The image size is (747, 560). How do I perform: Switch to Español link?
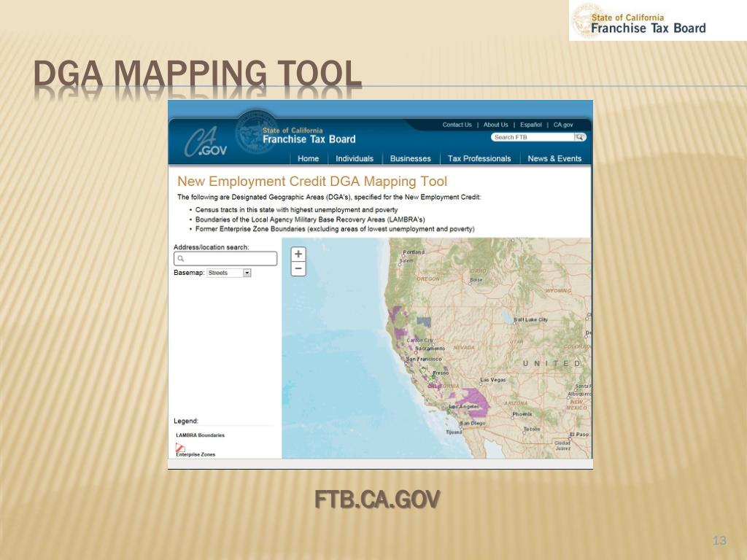point(531,125)
